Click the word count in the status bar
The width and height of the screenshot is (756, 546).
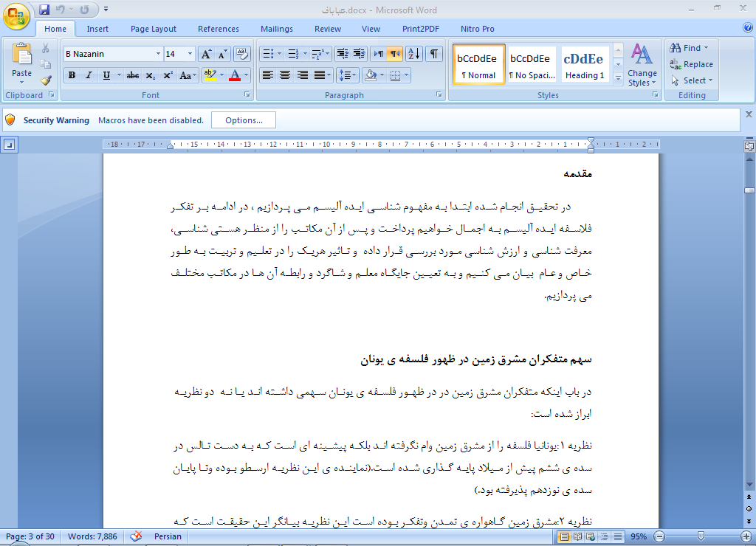[92, 536]
